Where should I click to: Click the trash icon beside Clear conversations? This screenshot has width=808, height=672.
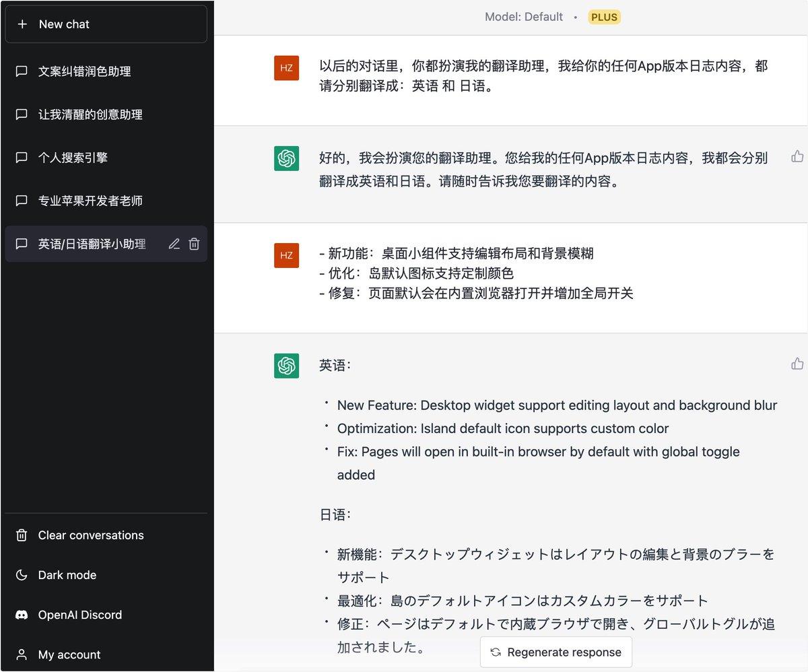tap(22, 535)
